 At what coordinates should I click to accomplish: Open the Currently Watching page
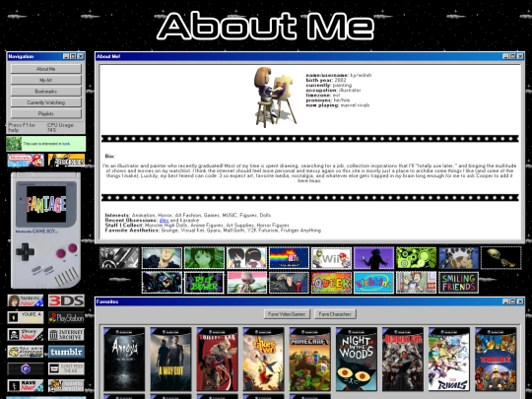(x=45, y=102)
